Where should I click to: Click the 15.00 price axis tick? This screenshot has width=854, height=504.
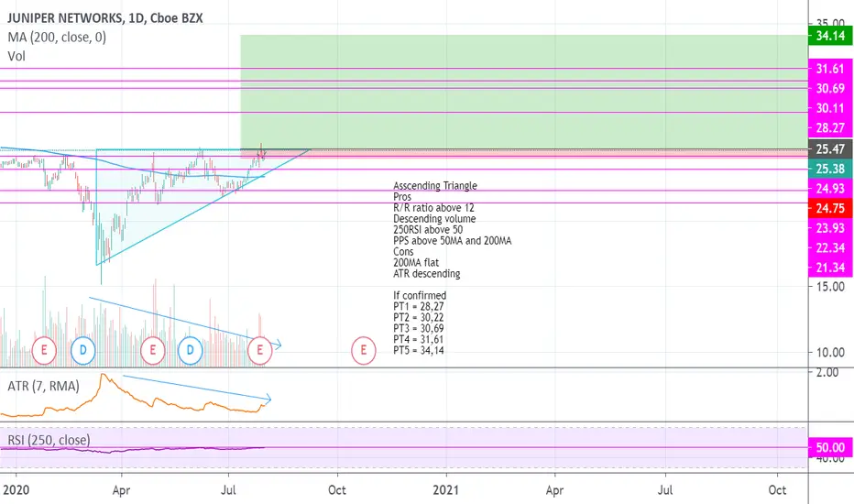[830, 286]
